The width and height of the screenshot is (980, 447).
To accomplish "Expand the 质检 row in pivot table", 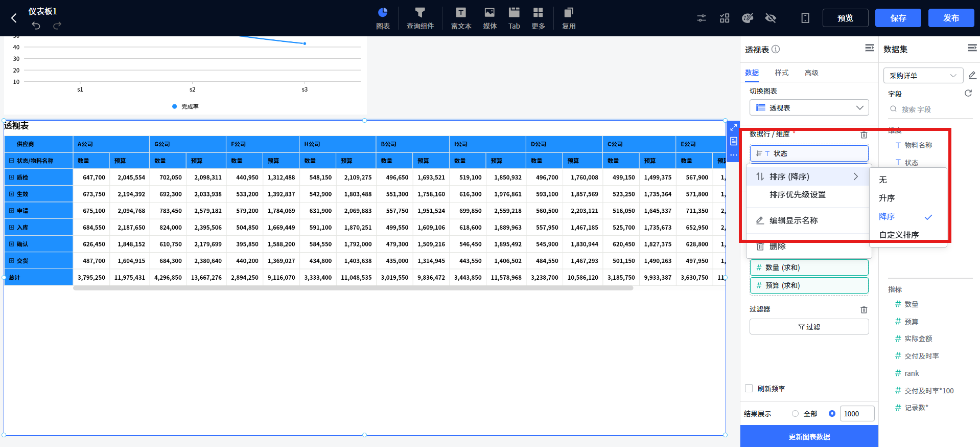I will pyautogui.click(x=11, y=177).
